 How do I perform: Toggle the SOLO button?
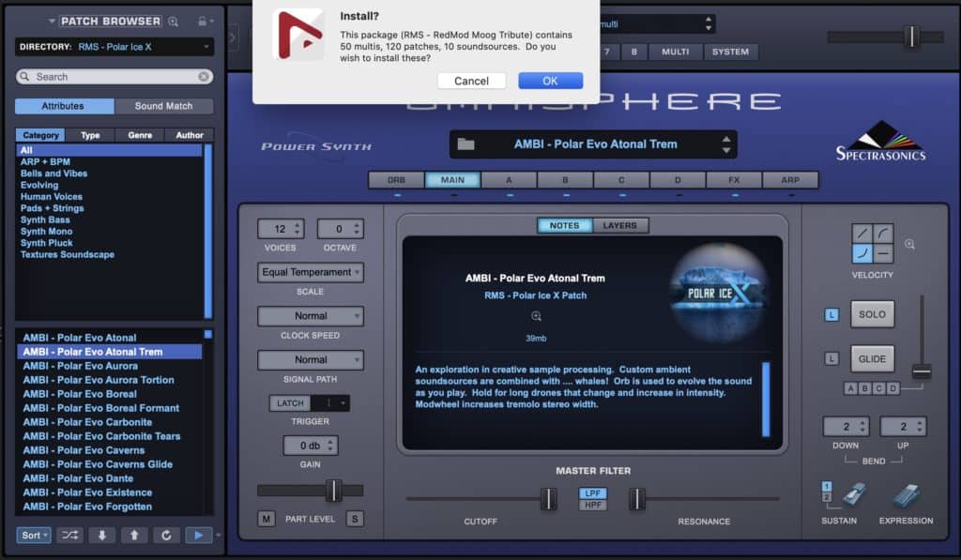(x=872, y=314)
